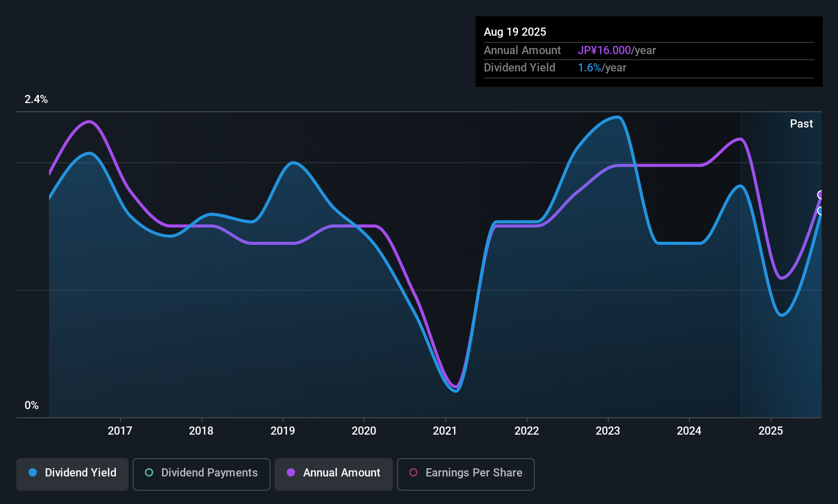Click the Aug 19 2025 tooltip date
Viewport: 838px width, 504px height.
click(515, 32)
